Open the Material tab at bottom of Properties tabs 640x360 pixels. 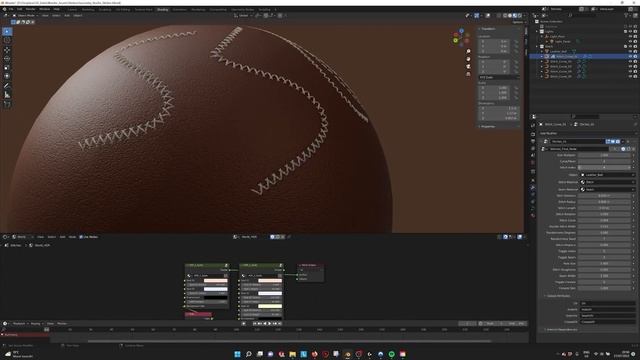pos(533,215)
